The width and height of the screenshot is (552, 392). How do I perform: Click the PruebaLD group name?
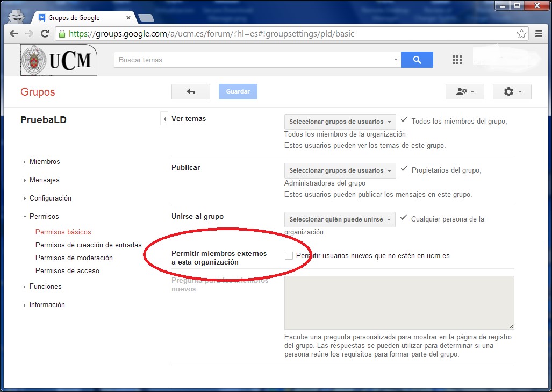44,120
